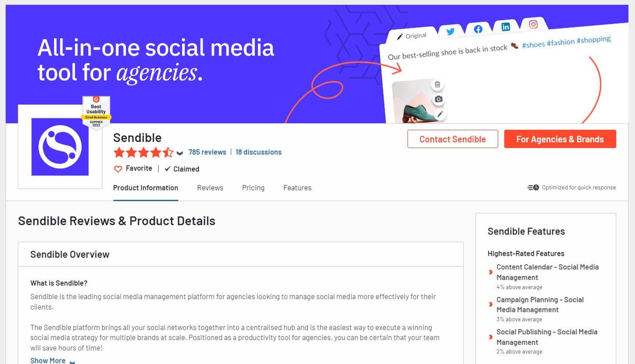Open the 18 discussions link
Screen dimensions: 635x364
(x=258, y=152)
